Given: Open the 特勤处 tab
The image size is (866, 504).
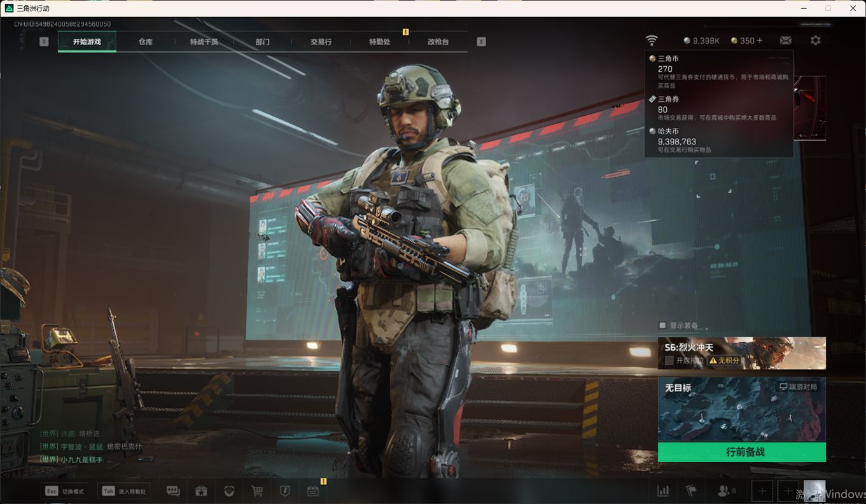Looking at the screenshot, I should point(380,42).
